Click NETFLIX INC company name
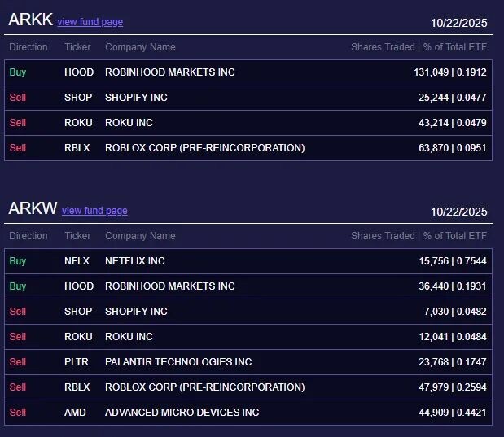Image resolution: width=504 pixels, height=437 pixels. (134, 261)
